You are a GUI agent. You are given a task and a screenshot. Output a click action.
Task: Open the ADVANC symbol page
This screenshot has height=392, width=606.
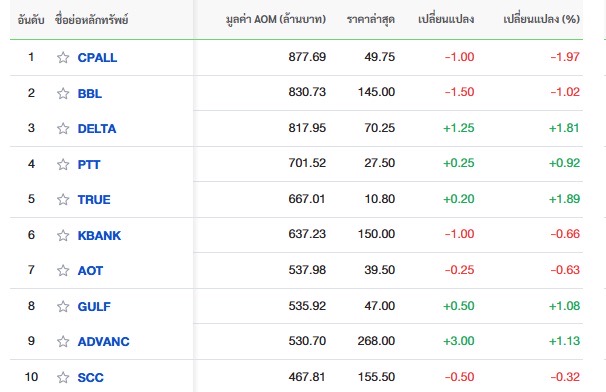[x=104, y=342]
